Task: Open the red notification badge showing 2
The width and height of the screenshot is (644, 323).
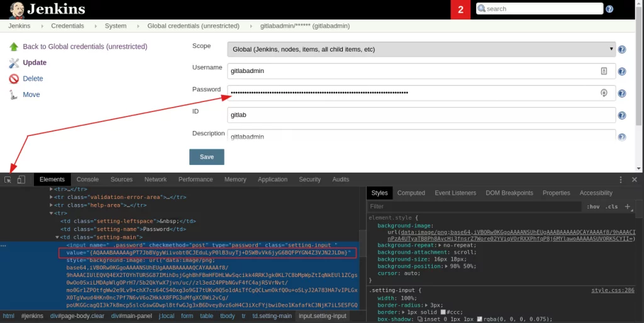Action: point(460,9)
